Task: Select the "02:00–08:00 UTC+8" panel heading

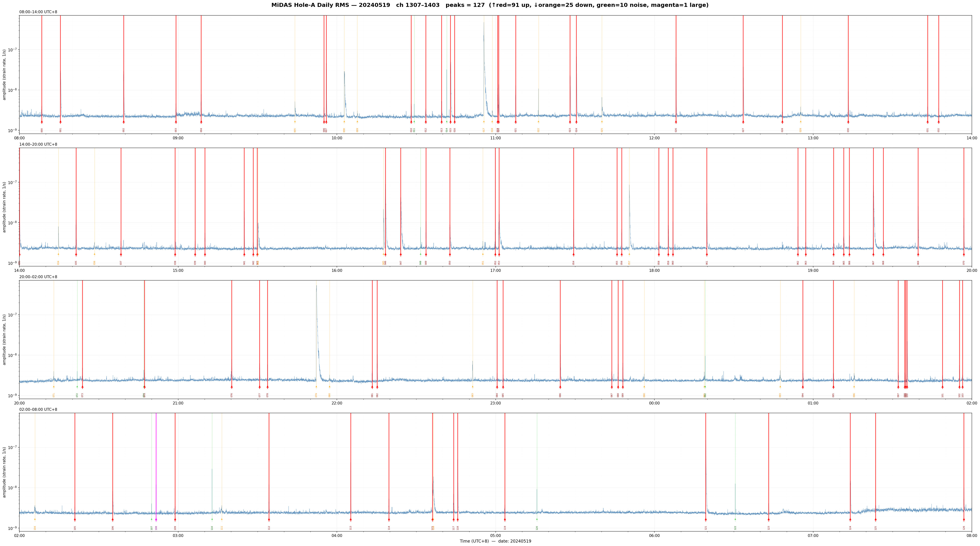Action: 38,409
